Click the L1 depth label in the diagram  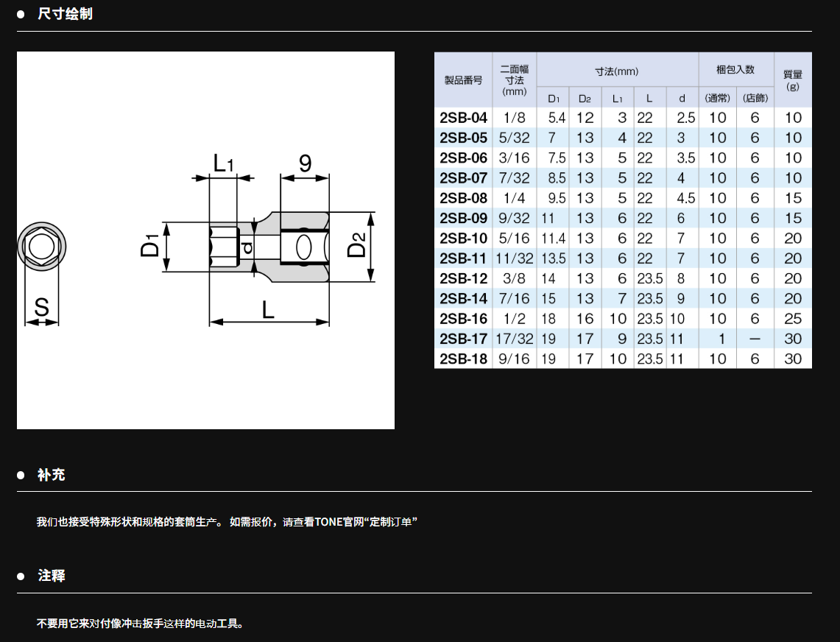(x=223, y=163)
